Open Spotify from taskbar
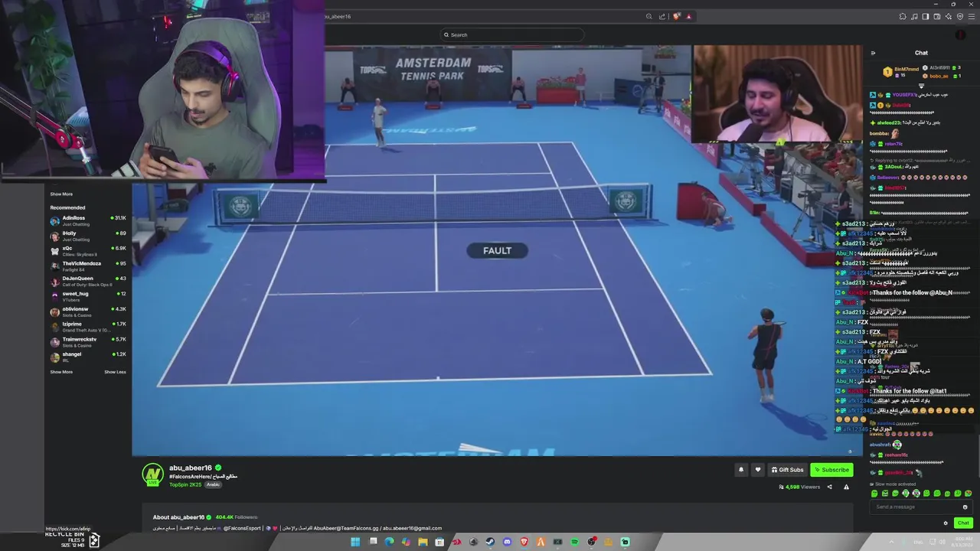Screen dimensions: 980x551 coord(574,542)
